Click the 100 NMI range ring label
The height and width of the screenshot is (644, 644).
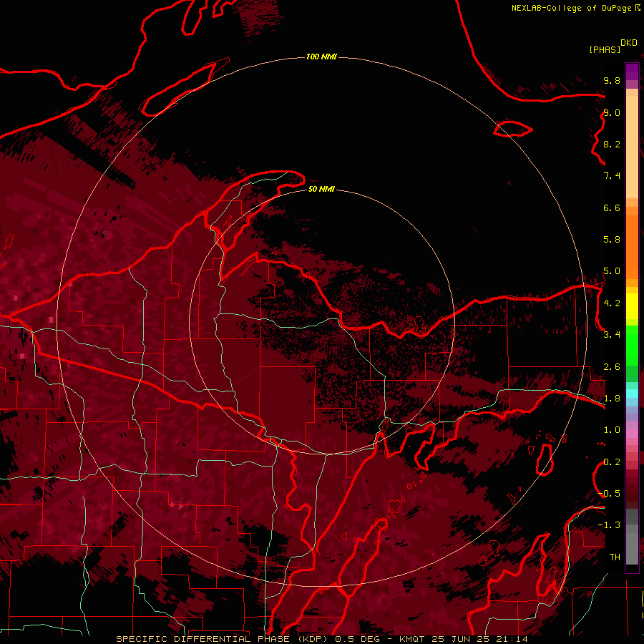point(321,57)
